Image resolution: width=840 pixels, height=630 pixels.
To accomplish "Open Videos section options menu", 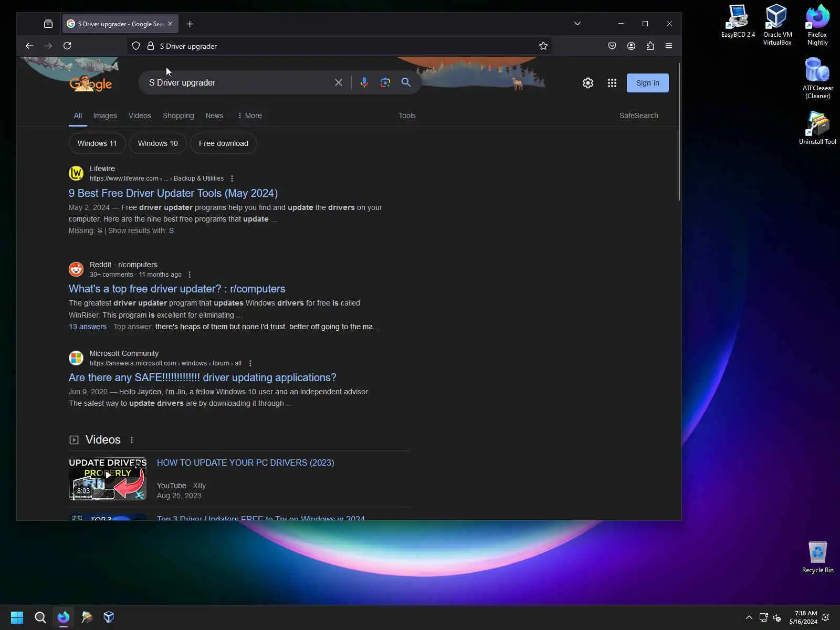I will [132, 440].
